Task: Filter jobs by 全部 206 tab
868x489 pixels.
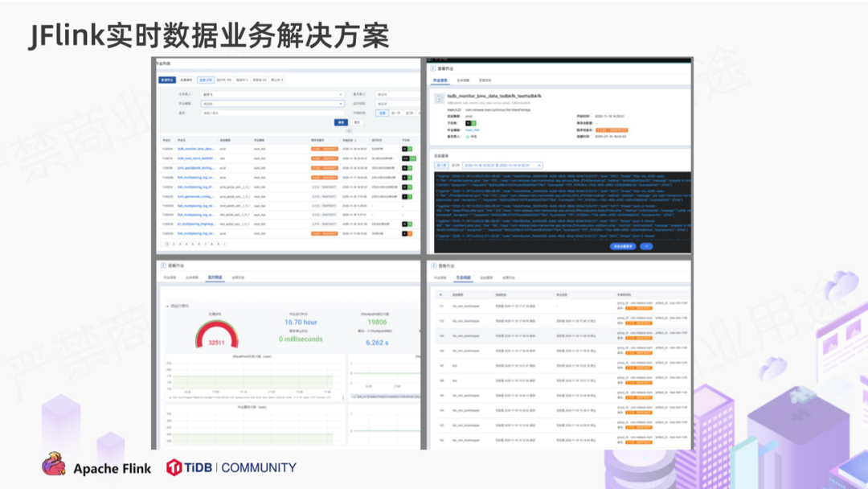Action: pos(206,80)
